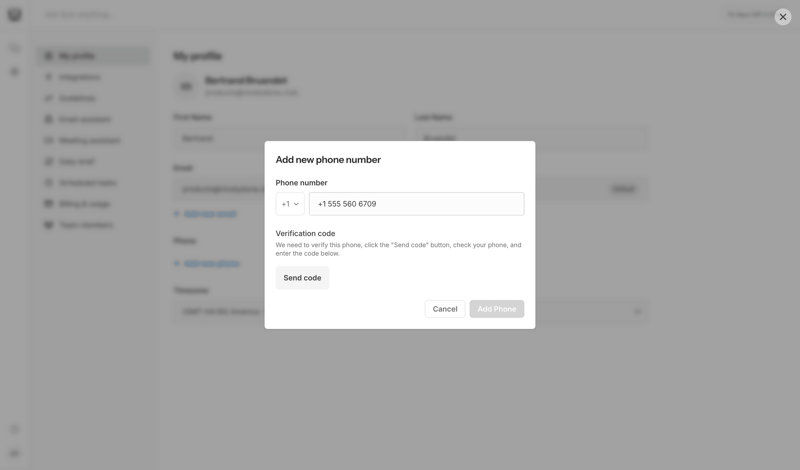
Task: Cancel adding the new phone number
Action: click(x=444, y=309)
